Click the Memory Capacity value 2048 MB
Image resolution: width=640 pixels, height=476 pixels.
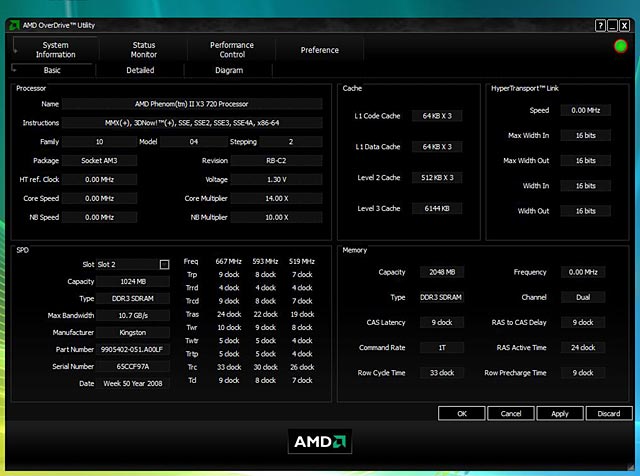pos(442,272)
